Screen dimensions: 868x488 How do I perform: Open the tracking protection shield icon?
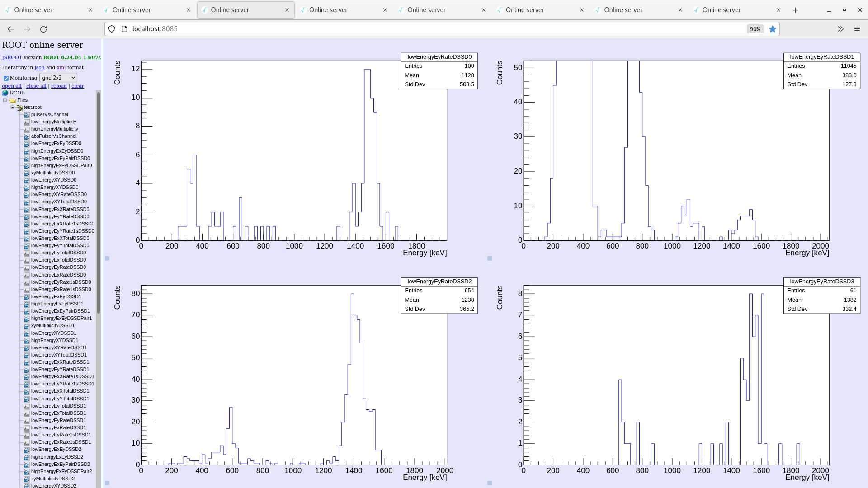[x=112, y=29]
